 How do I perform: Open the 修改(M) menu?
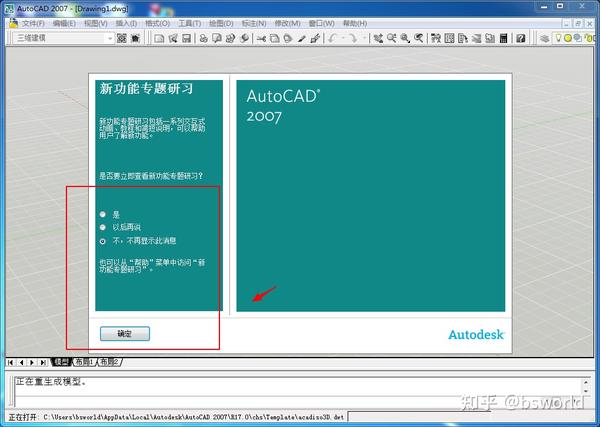(x=287, y=24)
